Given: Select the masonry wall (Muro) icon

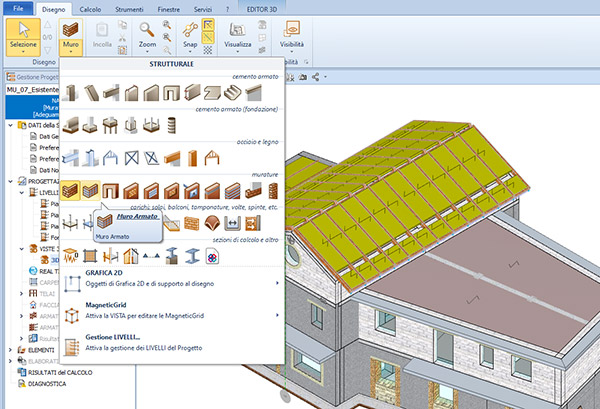Looking at the screenshot, I should [x=70, y=191].
